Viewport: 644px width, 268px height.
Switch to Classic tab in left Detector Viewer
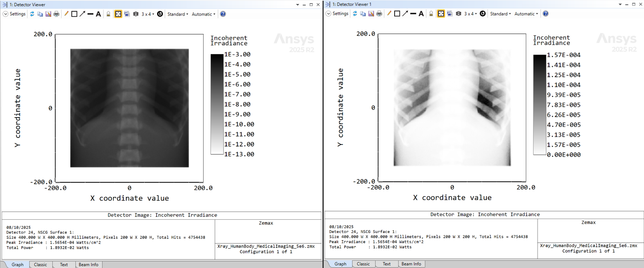point(40,264)
